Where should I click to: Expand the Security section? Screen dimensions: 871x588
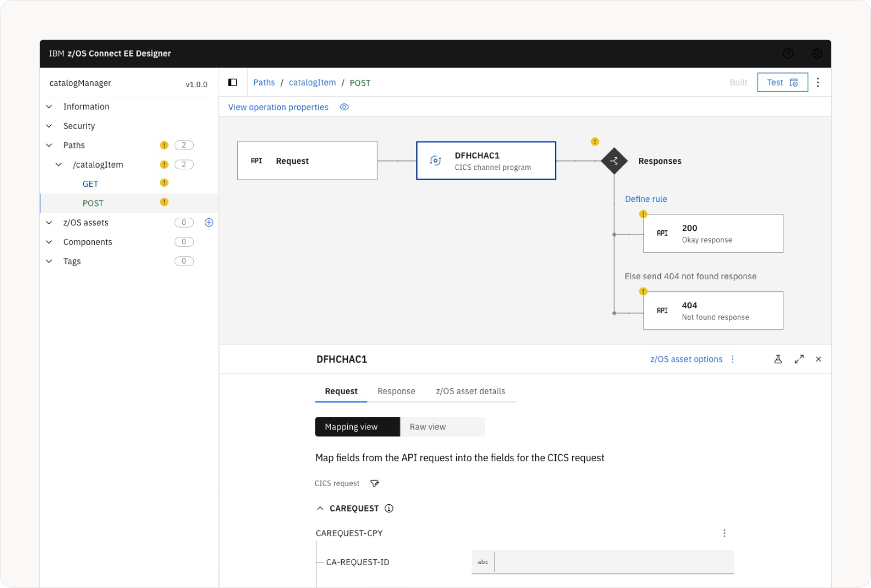pos(49,126)
